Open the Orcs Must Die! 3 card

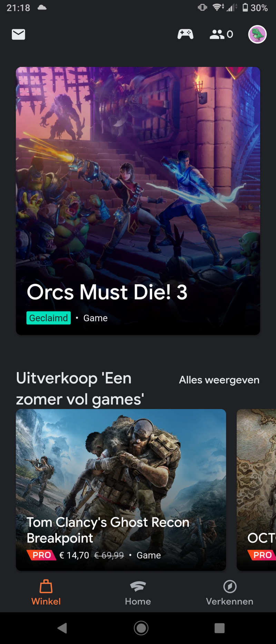pyautogui.click(x=138, y=201)
